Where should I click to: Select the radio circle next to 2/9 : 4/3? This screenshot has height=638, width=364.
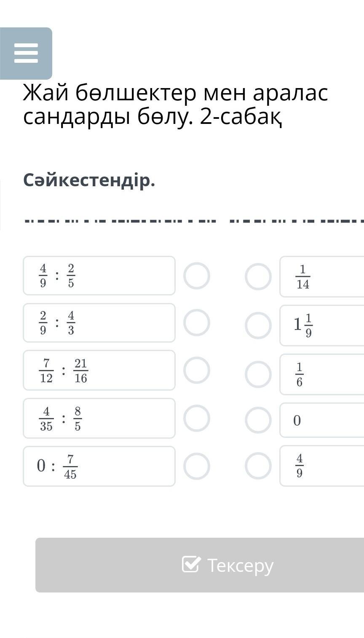pos(196,322)
